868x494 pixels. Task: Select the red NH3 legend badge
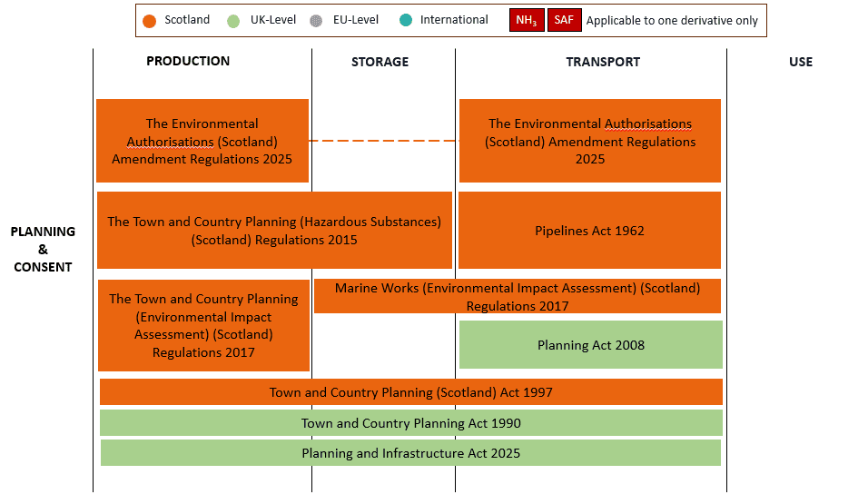527,21
